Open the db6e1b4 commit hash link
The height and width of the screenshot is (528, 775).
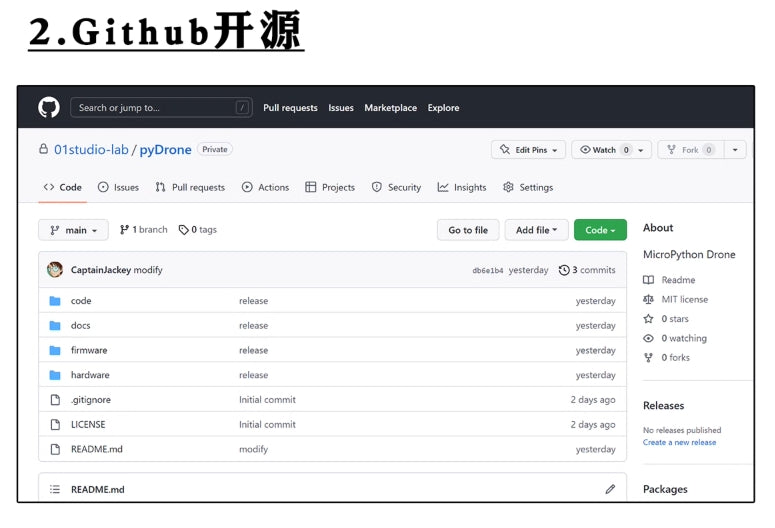coord(488,270)
